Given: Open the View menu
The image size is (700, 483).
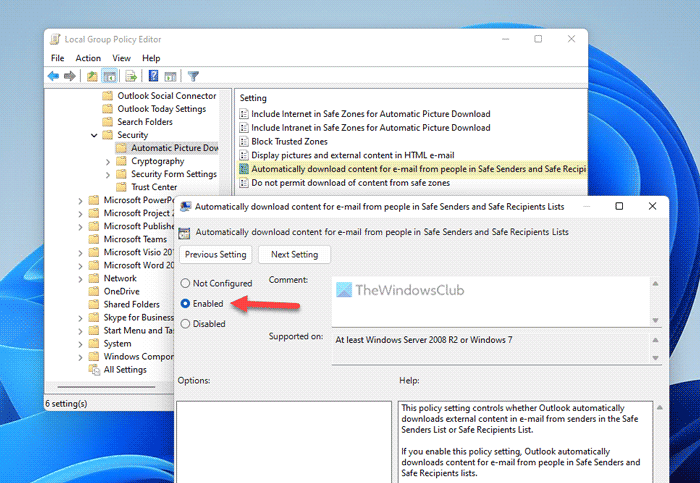Looking at the screenshot, I should 121,58.
